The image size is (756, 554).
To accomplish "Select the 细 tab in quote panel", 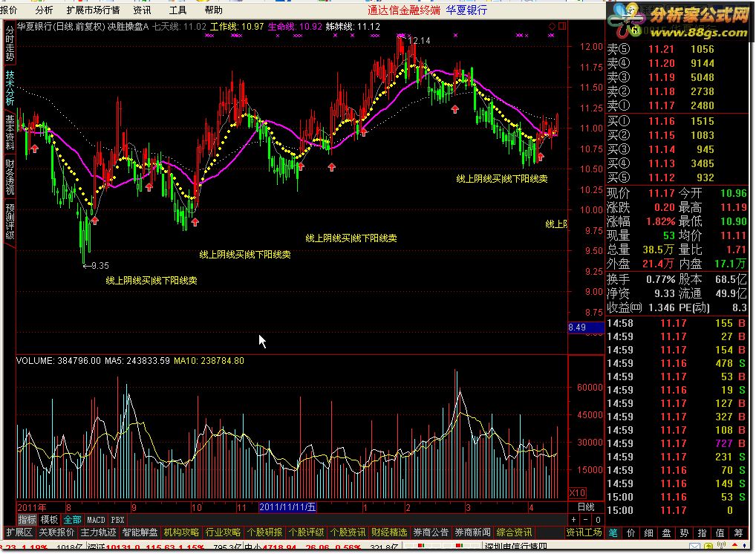I will point(648,532).
